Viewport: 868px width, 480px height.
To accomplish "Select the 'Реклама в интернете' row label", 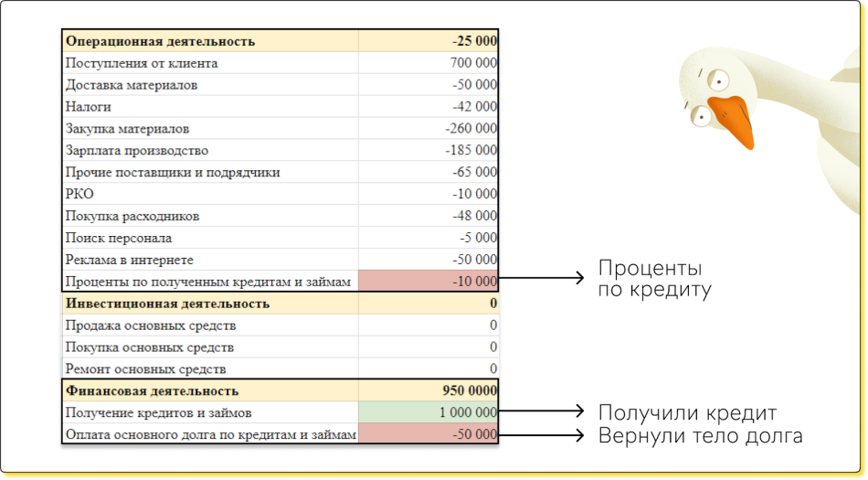I will click(130, 261).
